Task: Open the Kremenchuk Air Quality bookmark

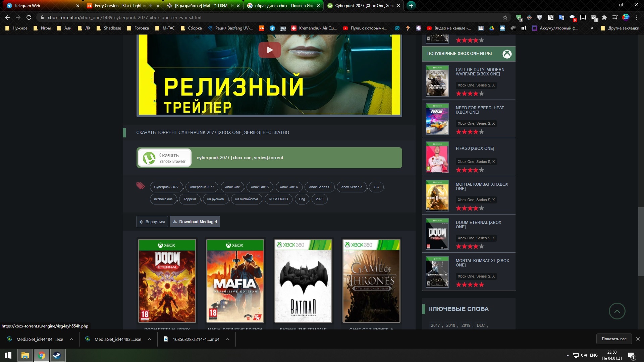Action: coord(314,28)
